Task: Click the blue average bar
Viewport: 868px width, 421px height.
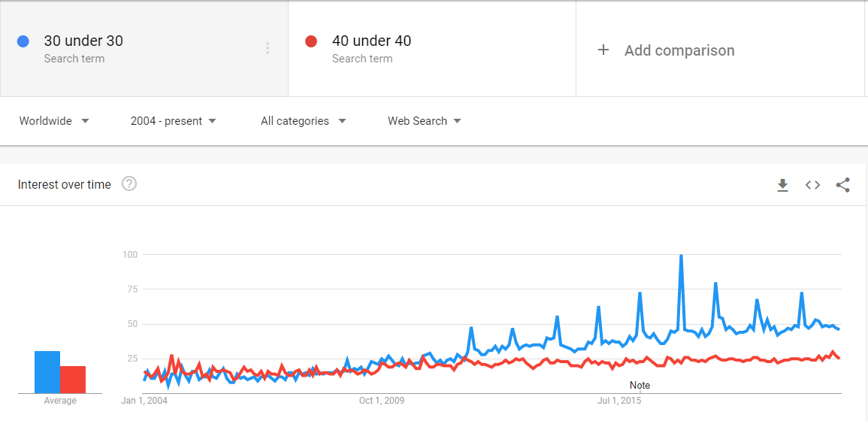Action: (x=47, y=372)
